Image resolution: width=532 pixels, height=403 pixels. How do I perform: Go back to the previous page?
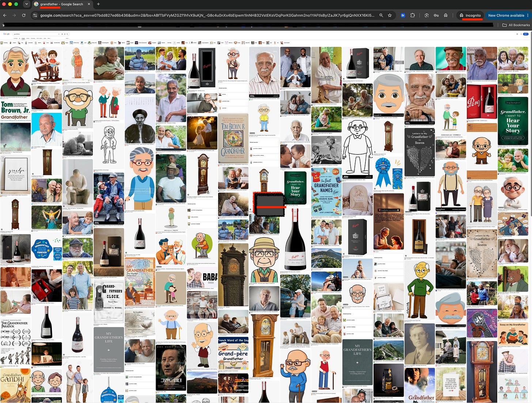[5, 15]
